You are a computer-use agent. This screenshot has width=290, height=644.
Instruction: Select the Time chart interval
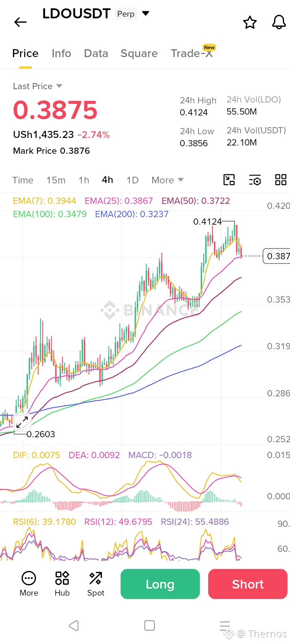[23, 180]
